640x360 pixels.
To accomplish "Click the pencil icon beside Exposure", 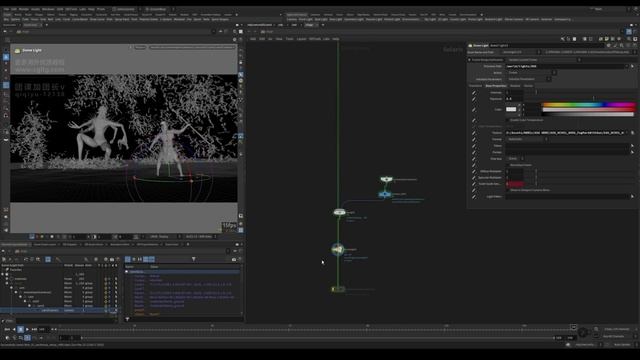I will (x=474, y=99).
